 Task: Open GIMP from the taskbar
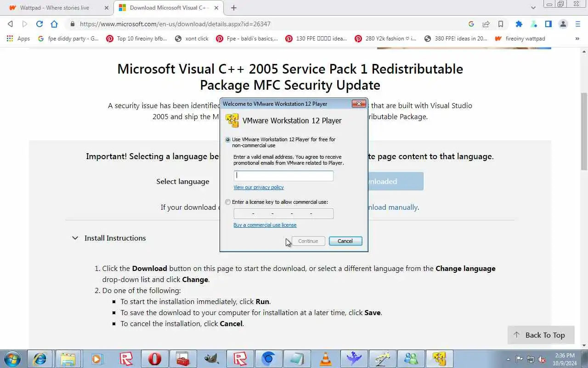pos(211,359)
